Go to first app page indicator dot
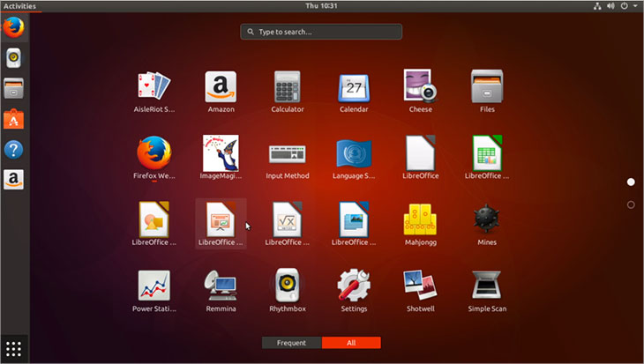This screenshot has height=364, width=644. click(631, 182)
